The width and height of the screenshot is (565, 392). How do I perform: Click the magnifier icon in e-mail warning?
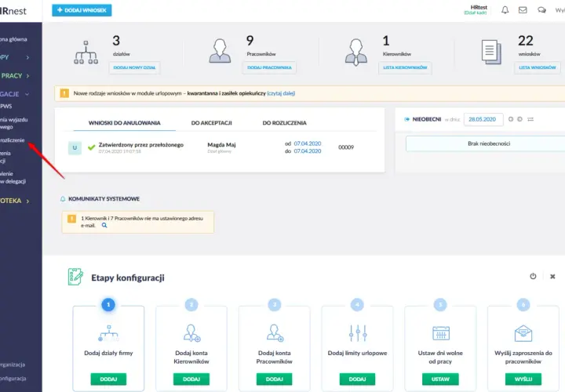coord(104,225)
